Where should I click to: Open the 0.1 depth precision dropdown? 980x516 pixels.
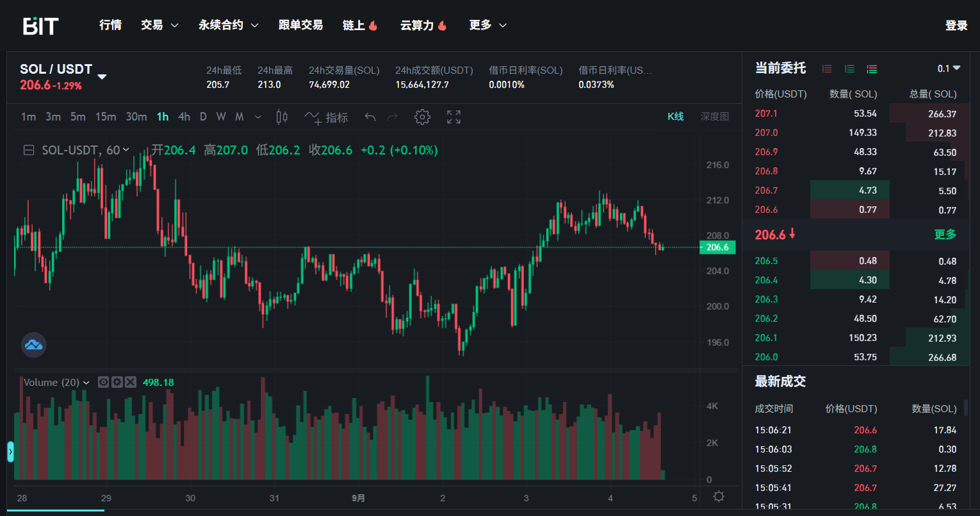[x=949, y=69]
